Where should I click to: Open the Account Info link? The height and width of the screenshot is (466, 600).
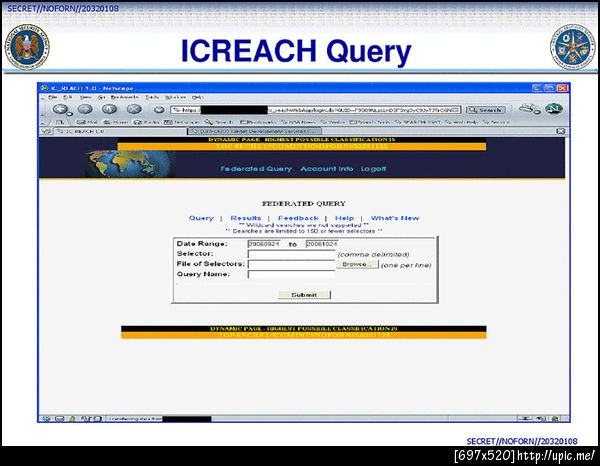326,169
